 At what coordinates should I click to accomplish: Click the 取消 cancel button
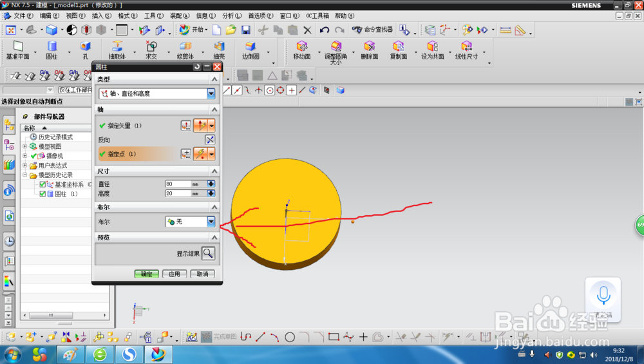pyautogui.click(x=202, y=274)
